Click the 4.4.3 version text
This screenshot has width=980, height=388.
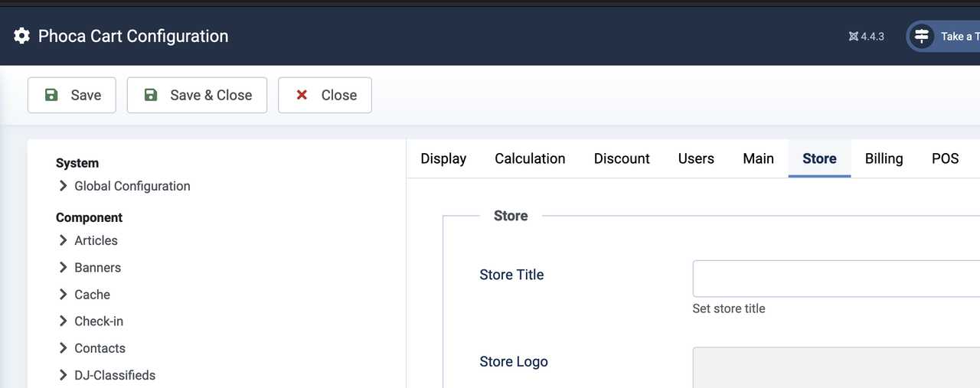(x=873, y=36)
